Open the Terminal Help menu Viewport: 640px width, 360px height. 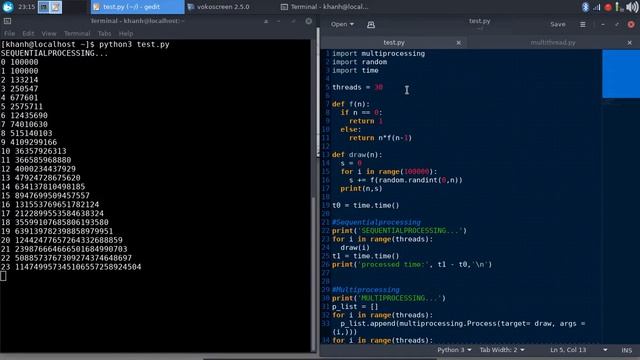[x=126, y=33]
